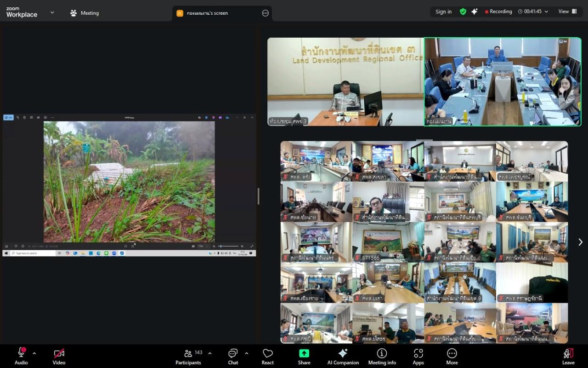Click zoom-out magnifier in shared Photos window
Viewport: 588px width, 368px height.
click(x=214, y=246)
